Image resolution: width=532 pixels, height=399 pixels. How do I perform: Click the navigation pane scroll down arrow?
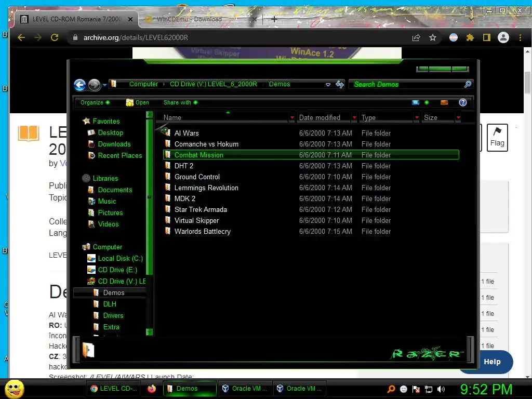point(149,331)
